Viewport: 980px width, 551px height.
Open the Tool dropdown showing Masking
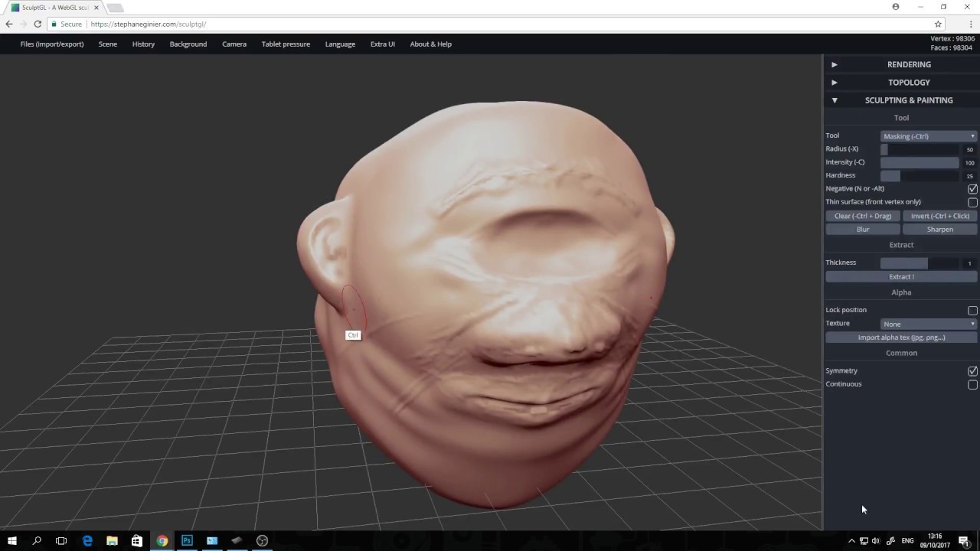[928, 135]
